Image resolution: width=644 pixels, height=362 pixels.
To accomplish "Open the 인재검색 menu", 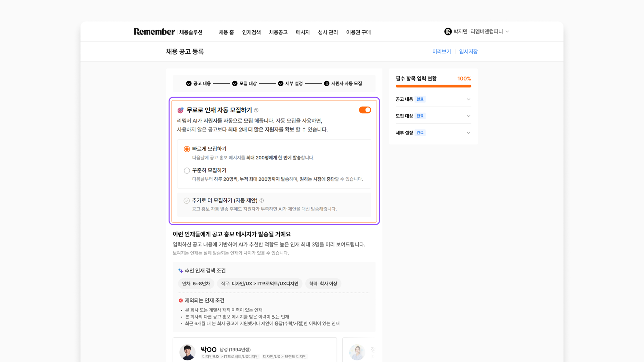I will pyautogui.click(x=251, y=32).
